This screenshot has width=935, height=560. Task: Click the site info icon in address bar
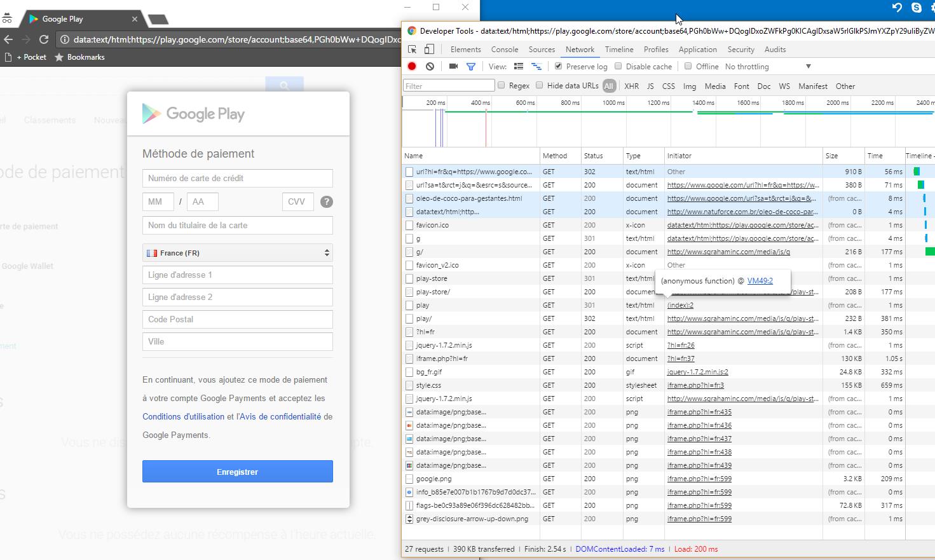pos(65,39)
